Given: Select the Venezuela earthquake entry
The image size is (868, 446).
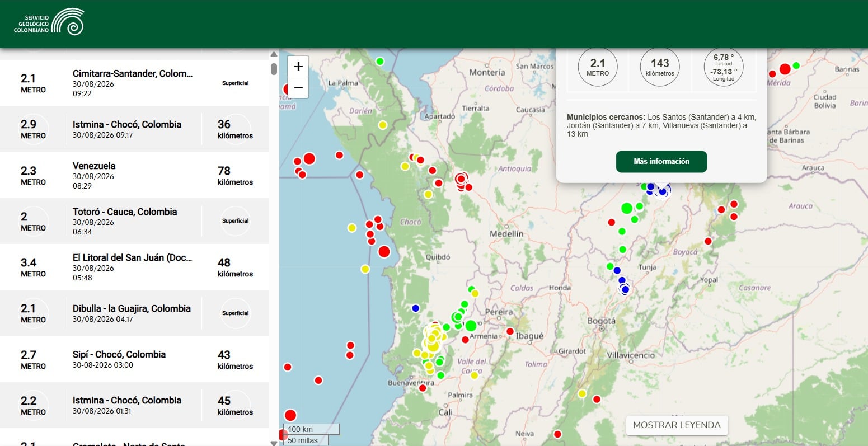Looking at the screenshot, I should (134, 175).
